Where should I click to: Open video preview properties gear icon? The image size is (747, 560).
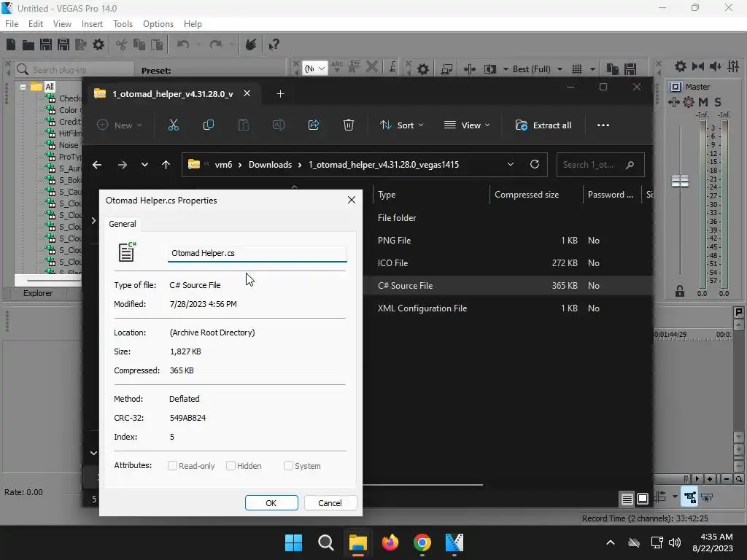423,69
